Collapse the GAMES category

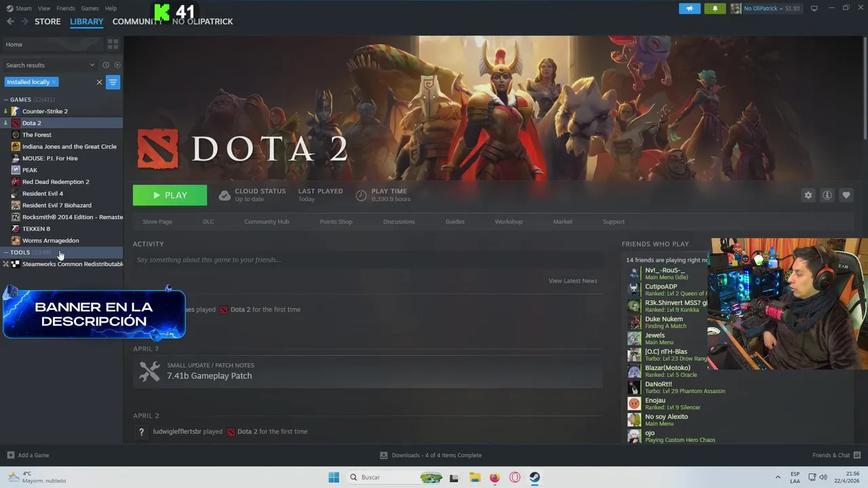click(6, 100)
